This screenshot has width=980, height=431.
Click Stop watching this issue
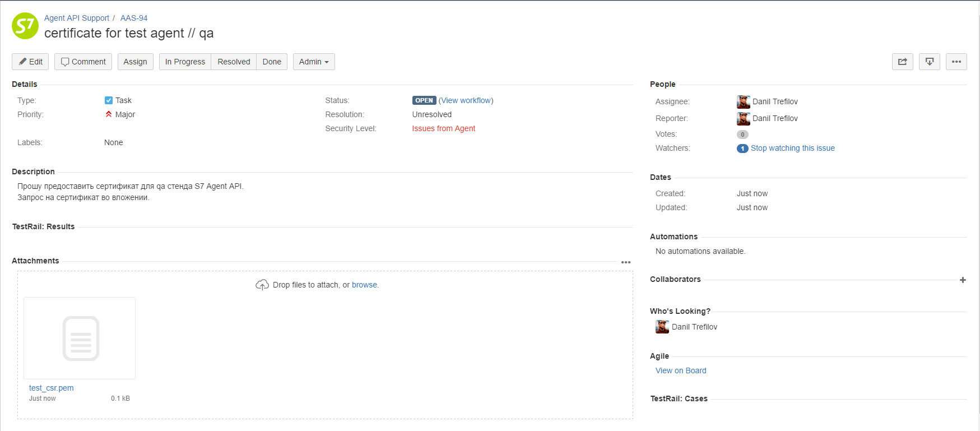coord(792,148)
